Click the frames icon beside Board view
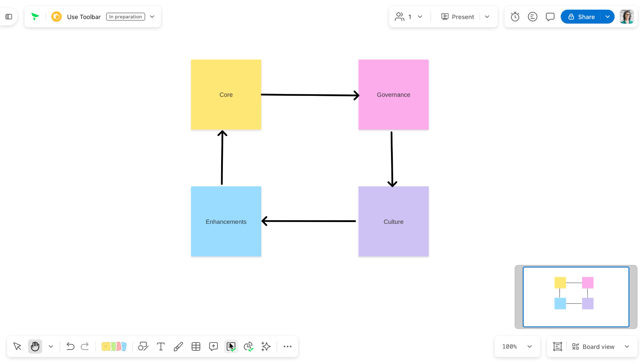 [557, 346]
